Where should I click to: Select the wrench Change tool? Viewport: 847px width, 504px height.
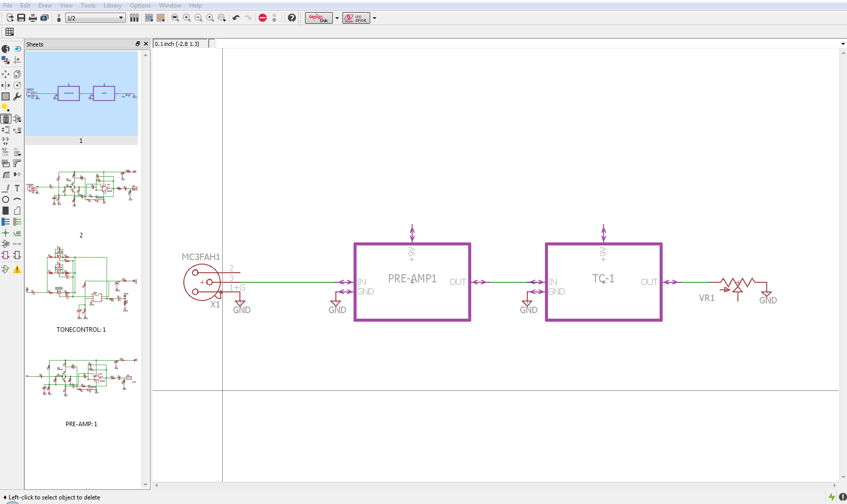tap(17, 96)
